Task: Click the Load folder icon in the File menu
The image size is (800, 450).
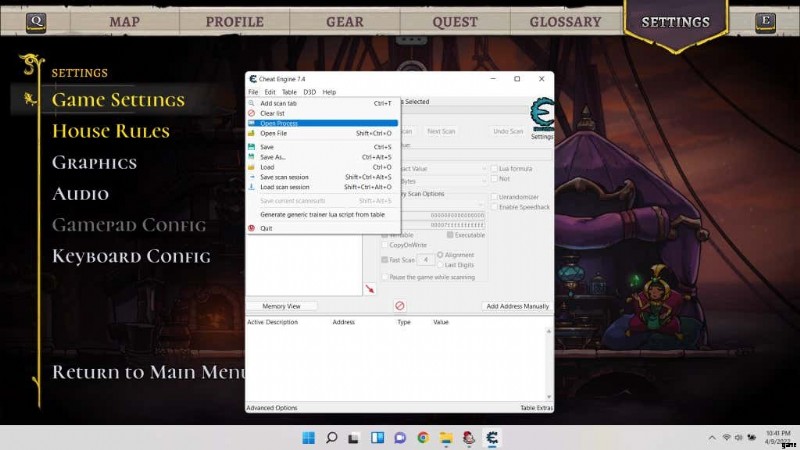Action: pos(251,167)
